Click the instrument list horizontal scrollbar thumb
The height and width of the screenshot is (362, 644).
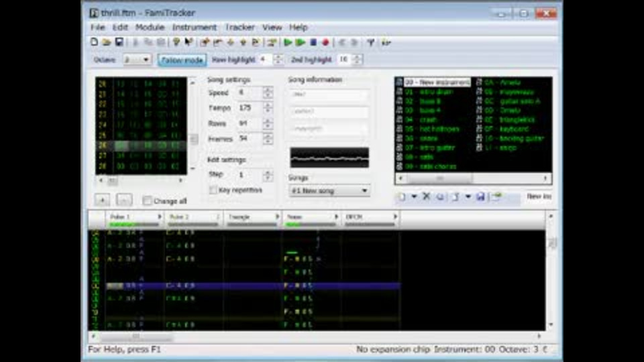439,178
